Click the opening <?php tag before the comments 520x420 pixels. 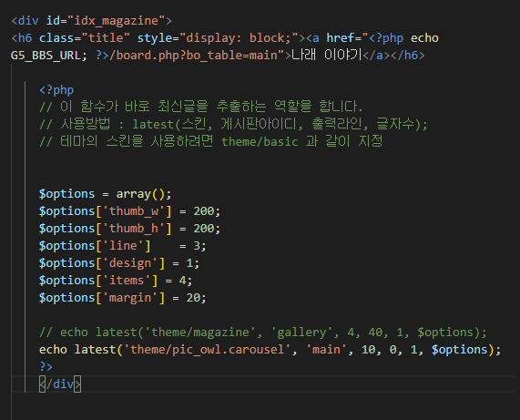pos(56,90)
